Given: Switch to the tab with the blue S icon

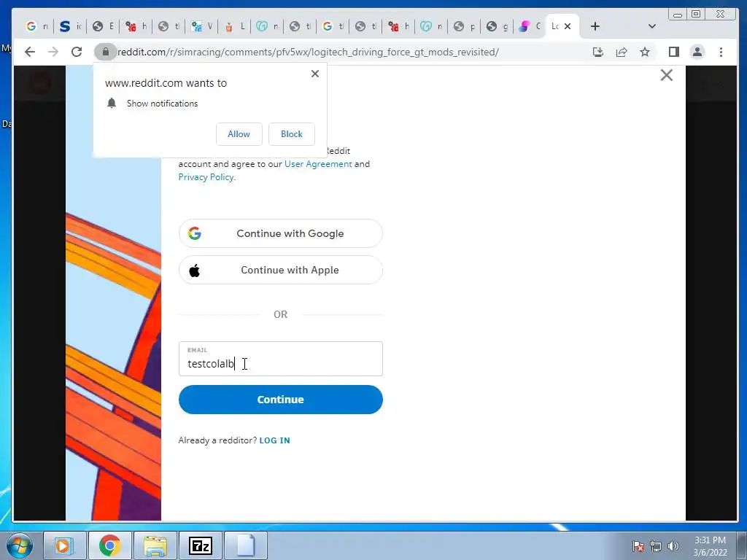Looking at the screenshot, I should click(x=70, y=26).
